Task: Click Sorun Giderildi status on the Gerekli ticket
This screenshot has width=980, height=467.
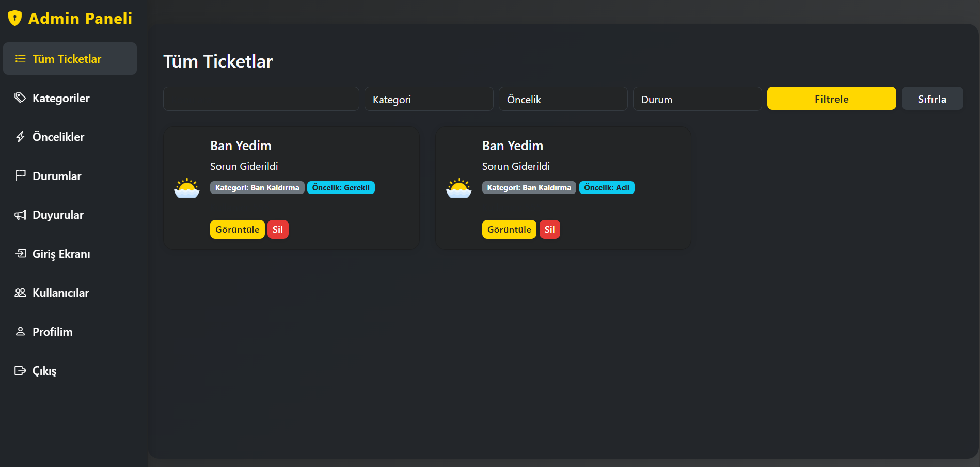Action: pyautogui.click(x=244, y=166)
